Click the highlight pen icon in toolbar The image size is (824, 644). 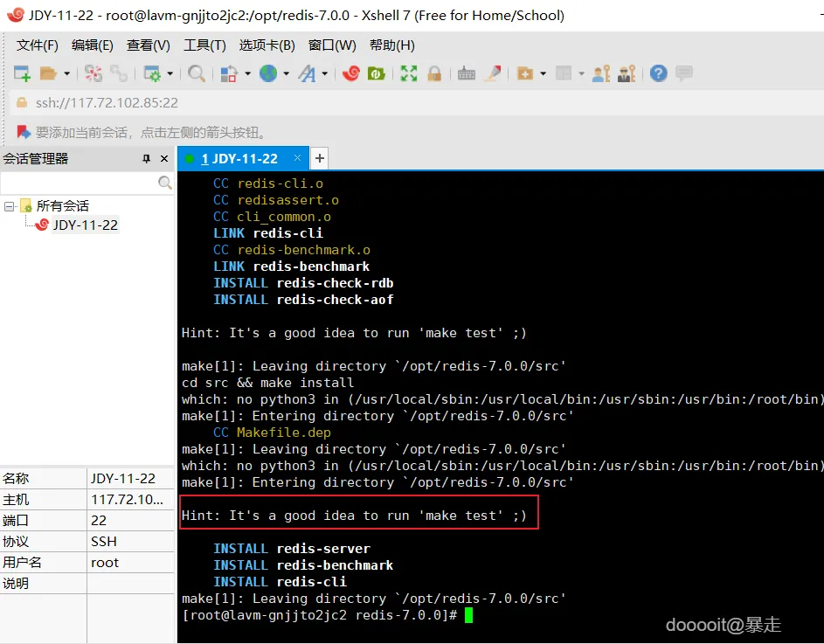pos(493,73)
